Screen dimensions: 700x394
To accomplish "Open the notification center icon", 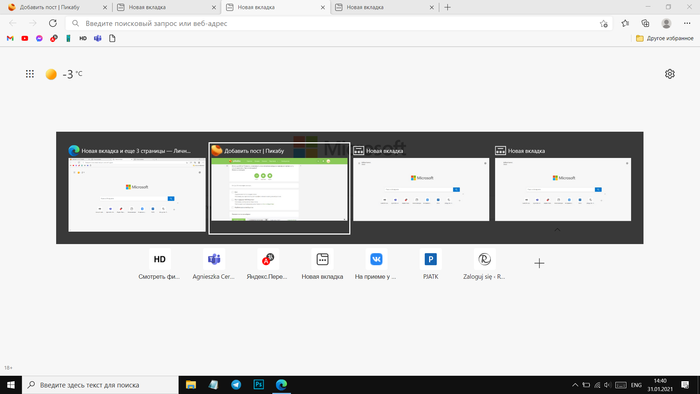I will coord(685,385).
